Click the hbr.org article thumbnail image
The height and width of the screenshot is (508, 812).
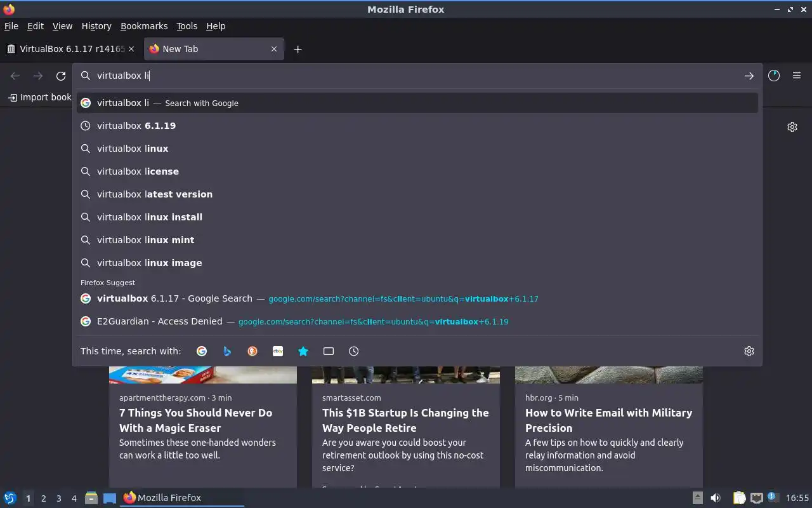(609, 375)
